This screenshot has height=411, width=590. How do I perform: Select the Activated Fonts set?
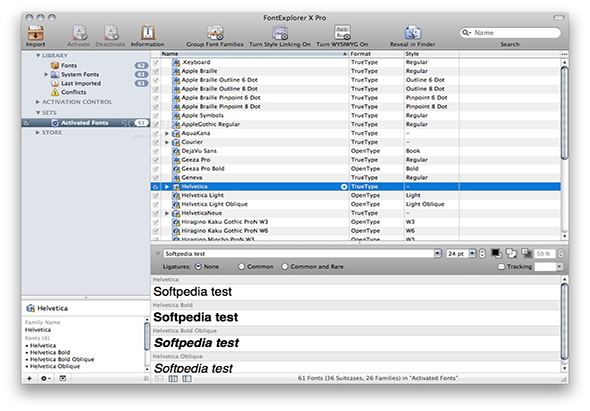pos(86,123)
